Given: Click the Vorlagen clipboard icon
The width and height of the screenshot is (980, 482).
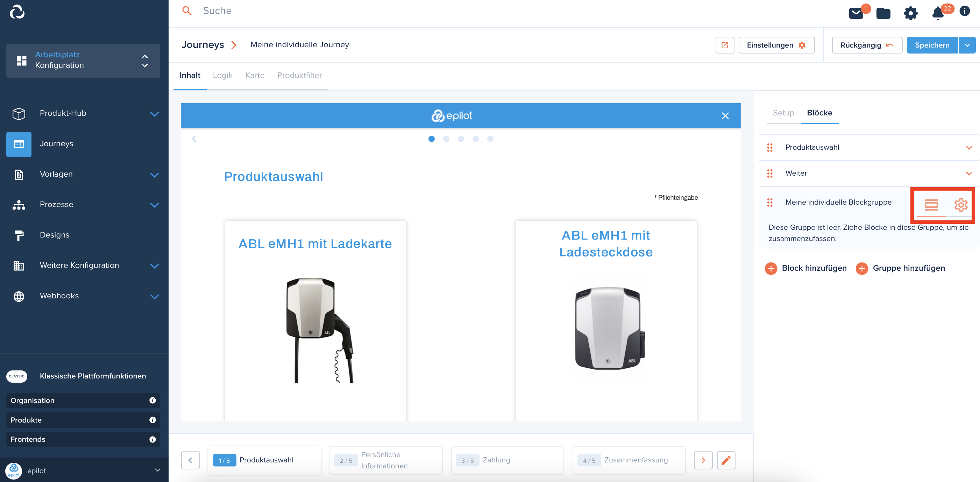Looking at the screenshot, I should (x=19, y=175).
